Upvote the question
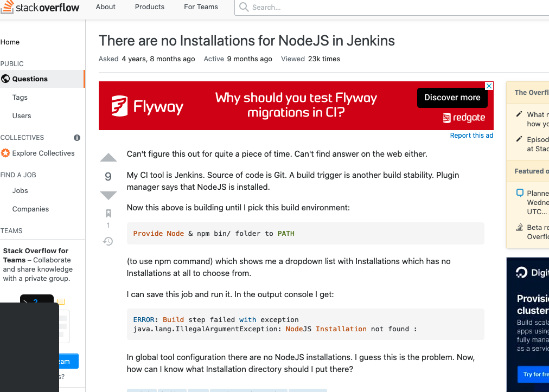549x392 pixels. coord(108,157)
